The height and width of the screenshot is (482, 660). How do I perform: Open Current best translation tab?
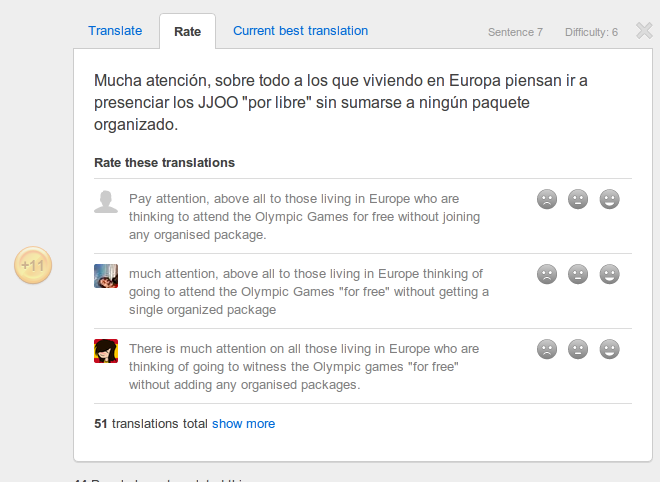[x=300, y=31]
